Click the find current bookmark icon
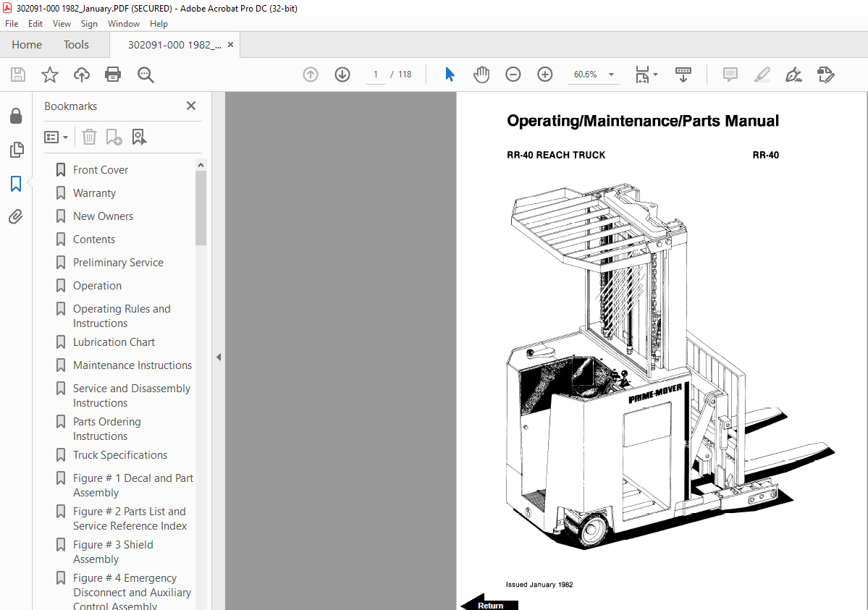 click(x=139, y=137)
